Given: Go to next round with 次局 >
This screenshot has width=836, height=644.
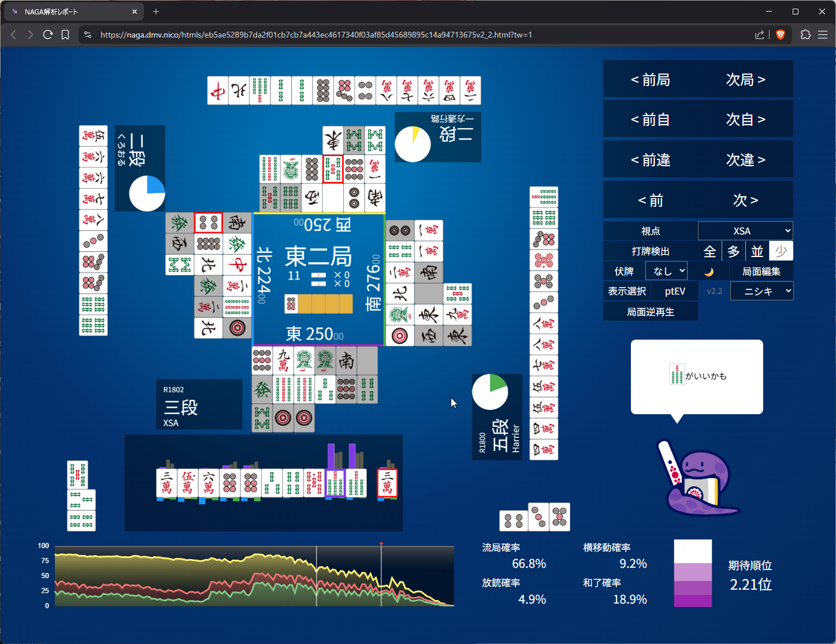Looking at the screenshot, I should [x=745, y=80].
